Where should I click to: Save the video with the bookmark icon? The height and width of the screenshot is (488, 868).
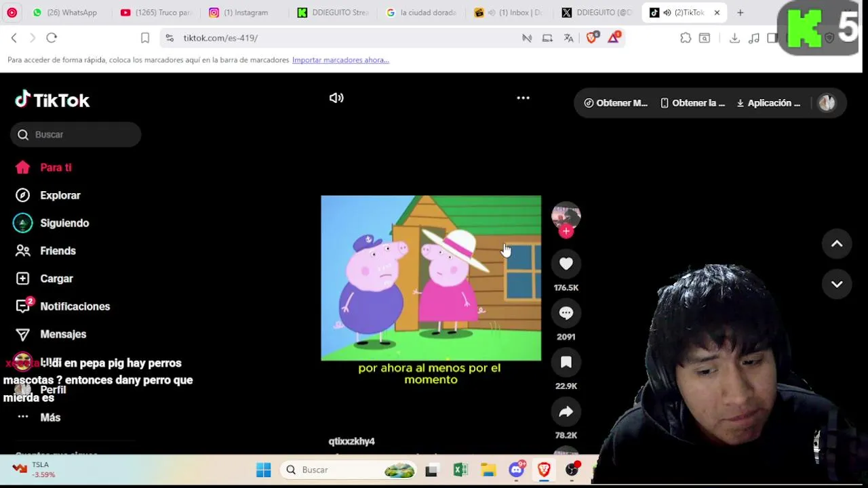pos(566,362)
